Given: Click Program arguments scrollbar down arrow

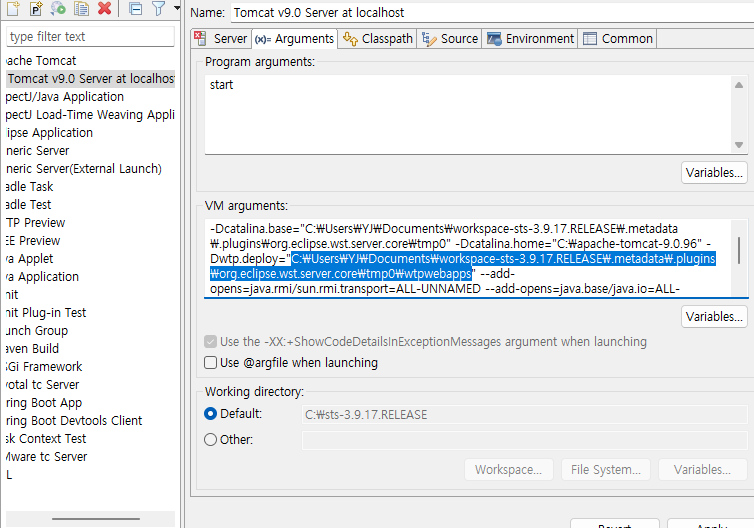Looking at the screenshot, I should (739, 145).
